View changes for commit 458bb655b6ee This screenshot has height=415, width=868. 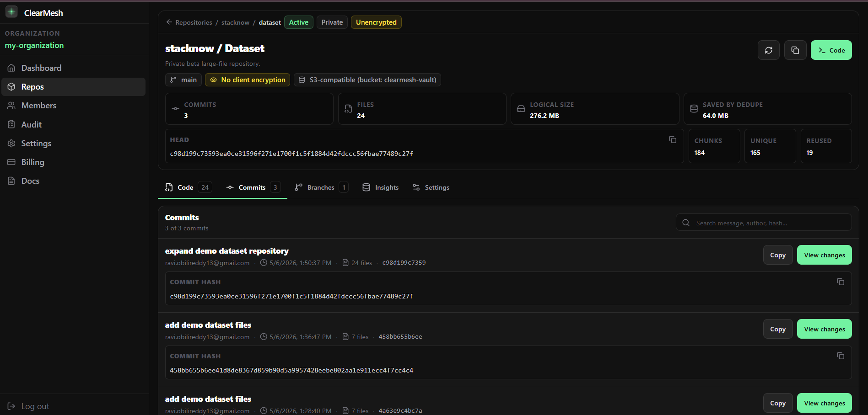[825, 329]
